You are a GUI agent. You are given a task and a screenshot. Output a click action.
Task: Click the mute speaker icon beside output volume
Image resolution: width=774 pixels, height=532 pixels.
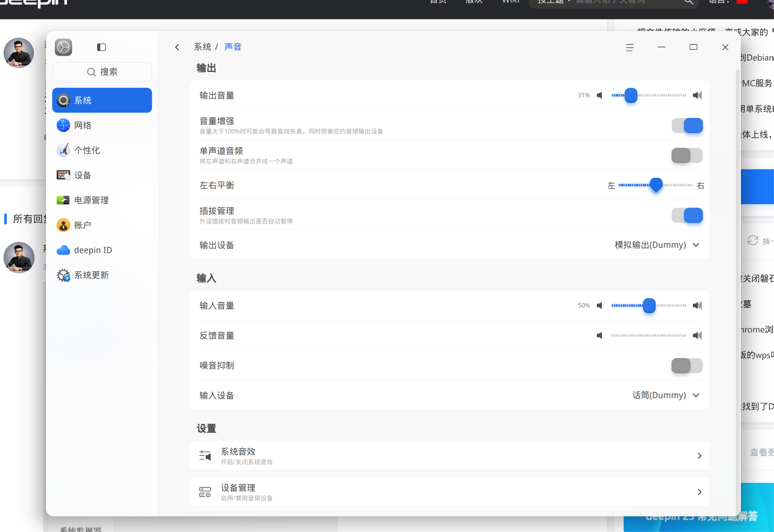[x=599, y=95]
